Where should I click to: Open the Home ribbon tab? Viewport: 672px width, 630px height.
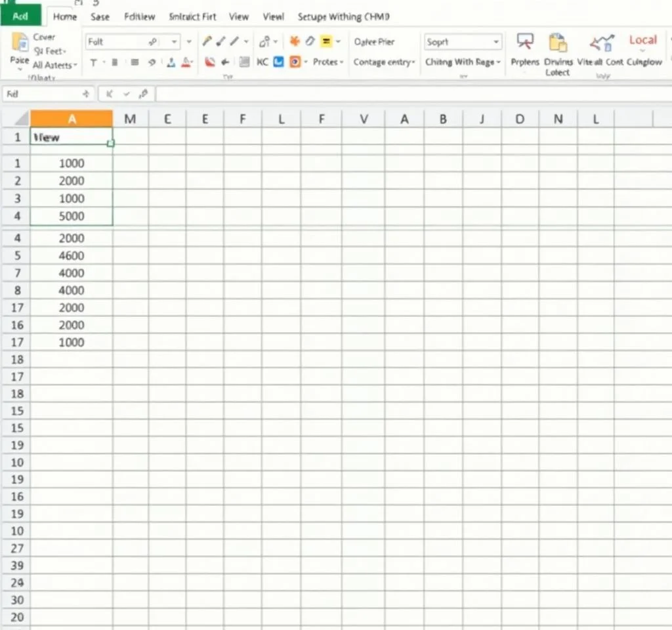[64, 16]
